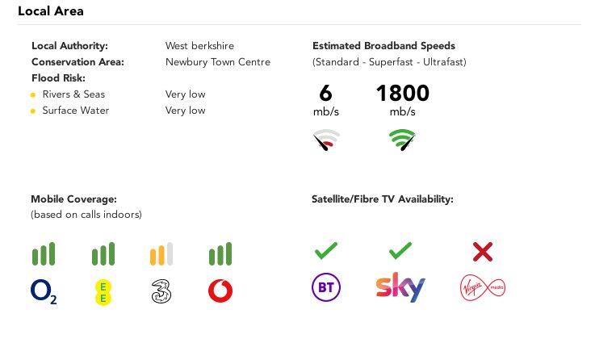595x364 pixels.
Task: Click the green checkmark above BT
Action: (326, 251)
